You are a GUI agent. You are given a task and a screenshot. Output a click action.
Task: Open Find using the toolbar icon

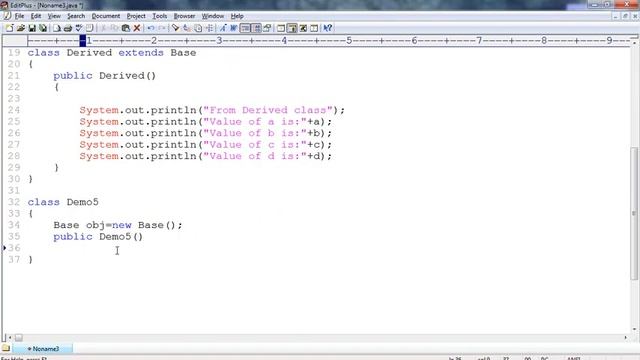(x=176, y=28)
